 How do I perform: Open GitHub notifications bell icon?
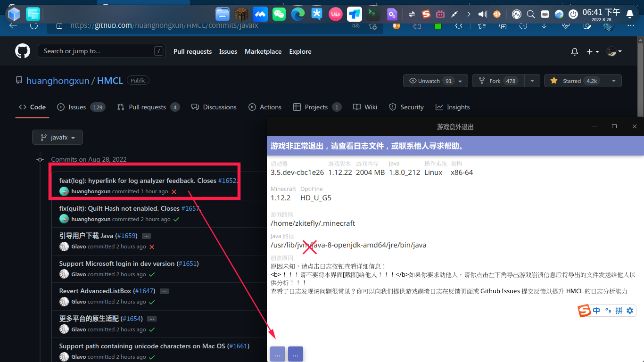[574, 51]
